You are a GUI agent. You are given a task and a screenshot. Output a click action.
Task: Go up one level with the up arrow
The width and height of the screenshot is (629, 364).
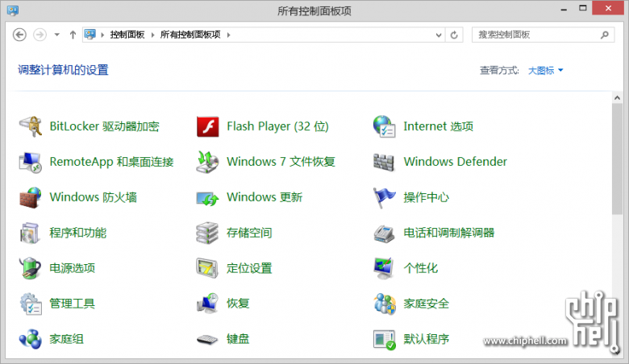point(73,35)
